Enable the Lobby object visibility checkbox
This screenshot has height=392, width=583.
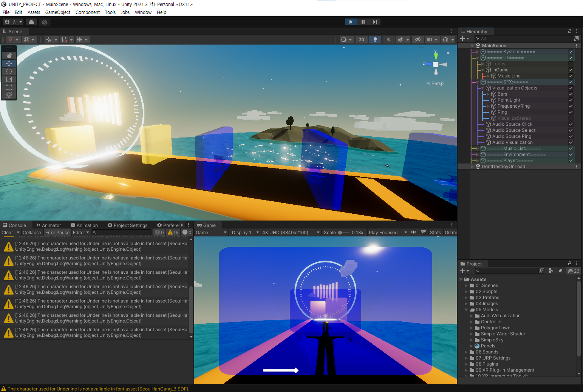point(571,64)
